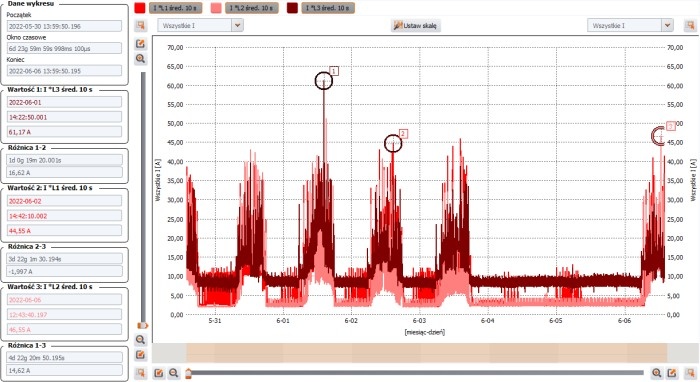Click the bright red L1 color swatch

pyautogui.click(x=140, y=8)
